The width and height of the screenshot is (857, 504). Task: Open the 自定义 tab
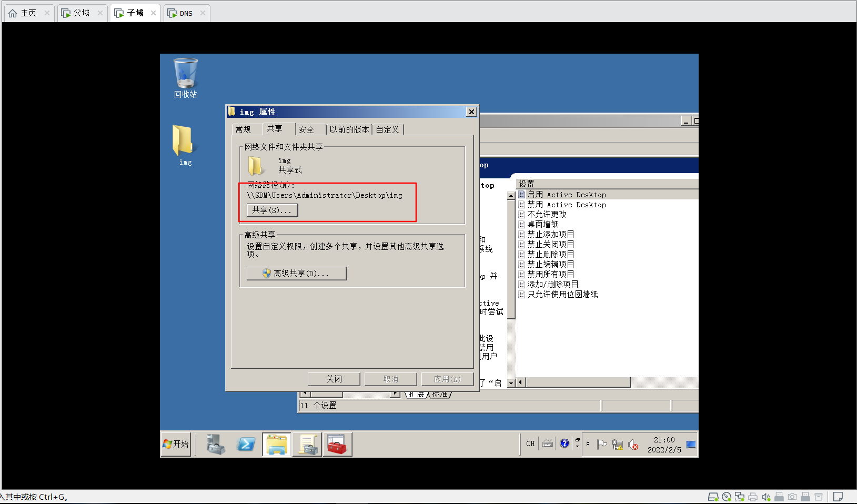coord(388,130)
